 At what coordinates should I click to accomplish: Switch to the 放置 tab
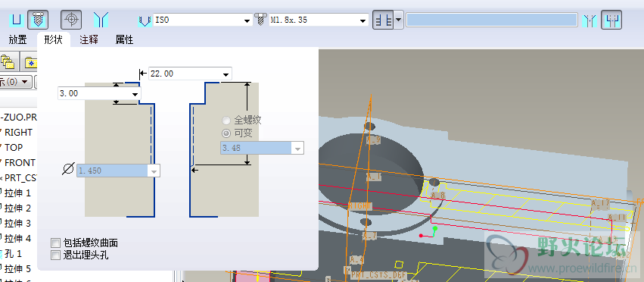17,40
